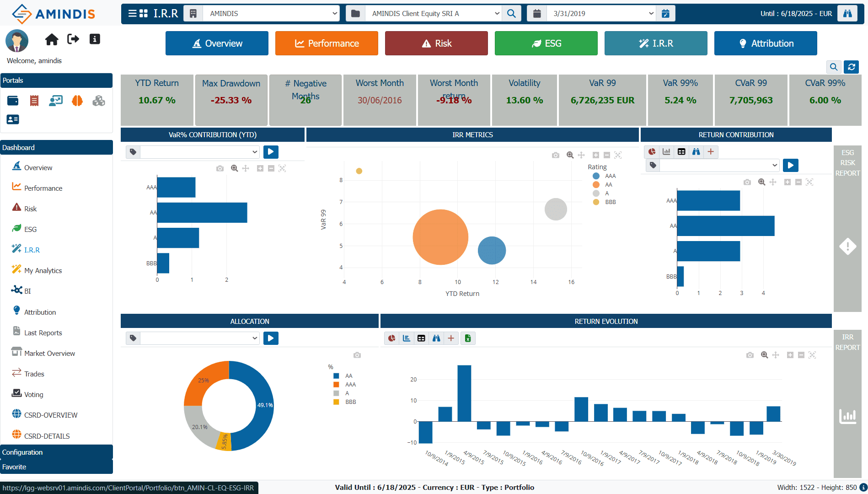
Task: Open the calendar date picker icon
Action: pyautogui.click(x=665, y=14)
